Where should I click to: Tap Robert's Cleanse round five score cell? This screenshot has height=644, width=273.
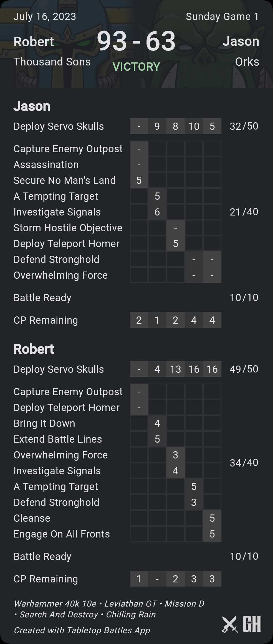pyautogui.click(x=212, y=518)
